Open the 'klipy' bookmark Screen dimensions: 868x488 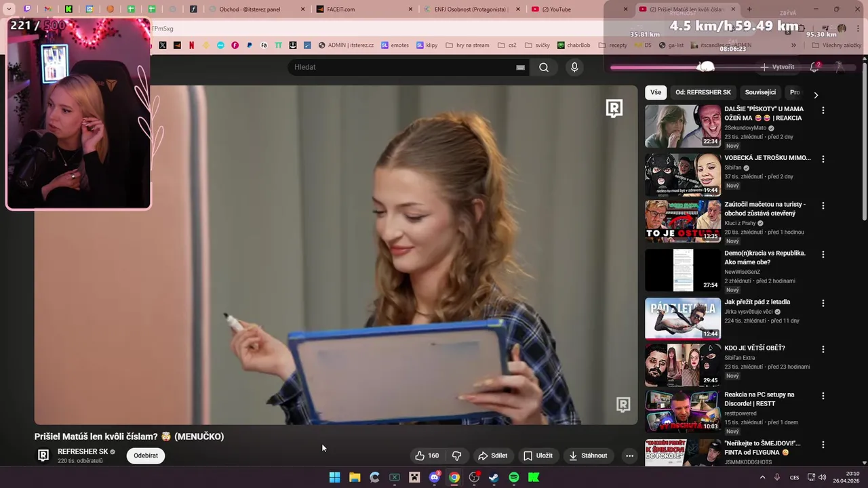click(427, 45)
